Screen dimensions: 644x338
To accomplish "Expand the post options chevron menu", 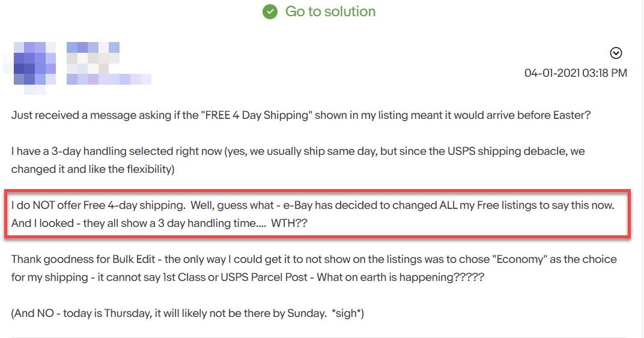I will 616,53.
